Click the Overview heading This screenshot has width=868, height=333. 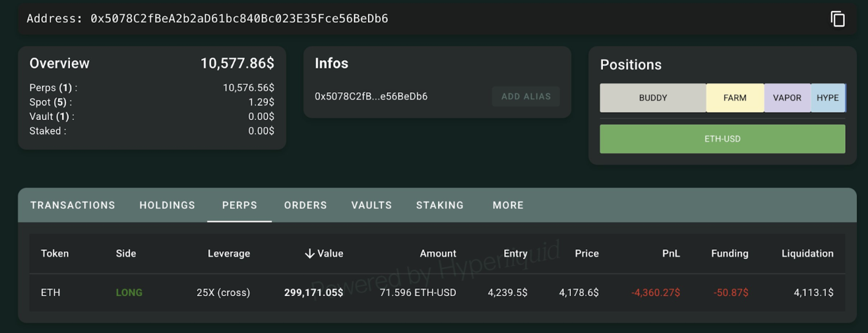pos(59,63)
